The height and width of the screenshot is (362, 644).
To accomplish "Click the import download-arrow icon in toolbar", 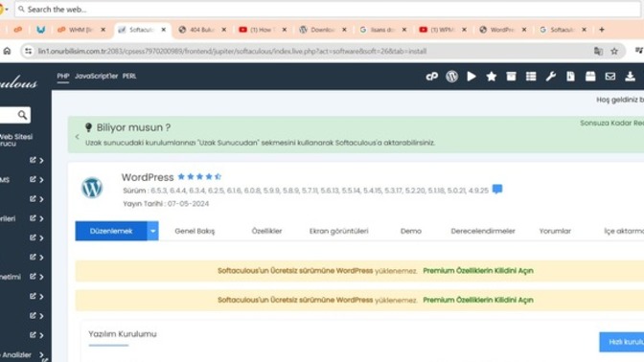I will [x=630, y=77].
